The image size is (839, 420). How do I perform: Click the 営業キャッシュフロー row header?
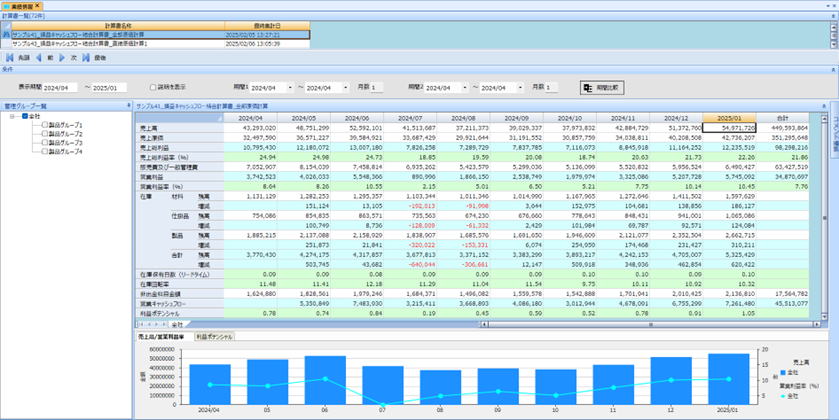[179, 304]
